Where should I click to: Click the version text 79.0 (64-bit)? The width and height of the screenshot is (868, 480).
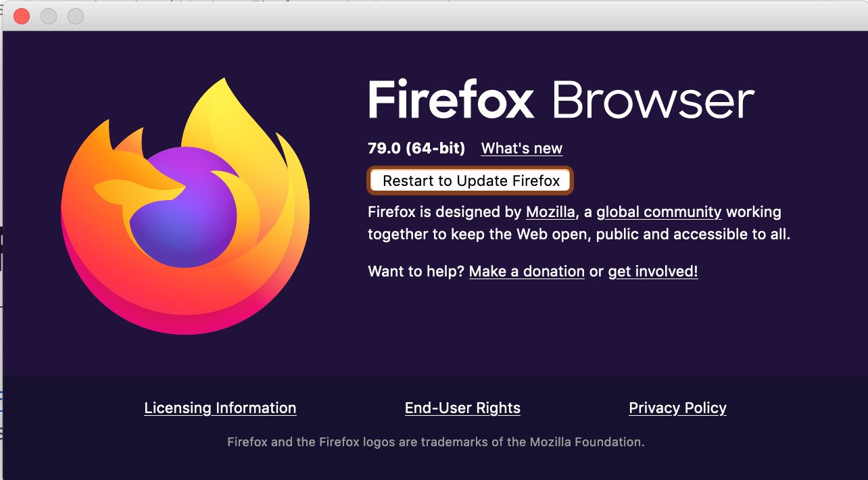click(416, 148)
